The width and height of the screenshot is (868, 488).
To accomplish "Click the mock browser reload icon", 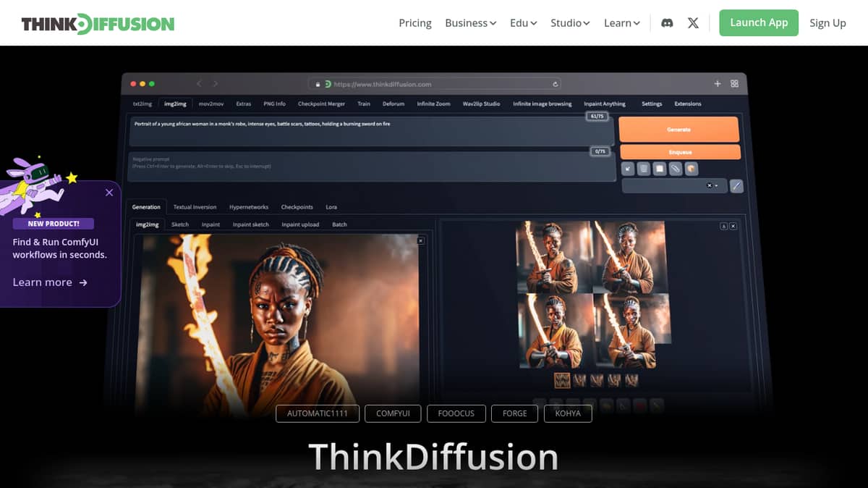I will tap(556, 84).
